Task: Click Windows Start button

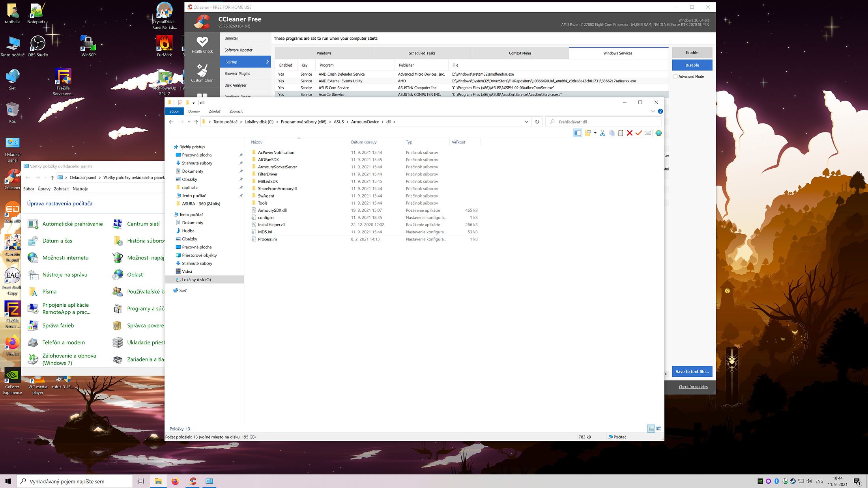Action: click(x=8, y=481)
